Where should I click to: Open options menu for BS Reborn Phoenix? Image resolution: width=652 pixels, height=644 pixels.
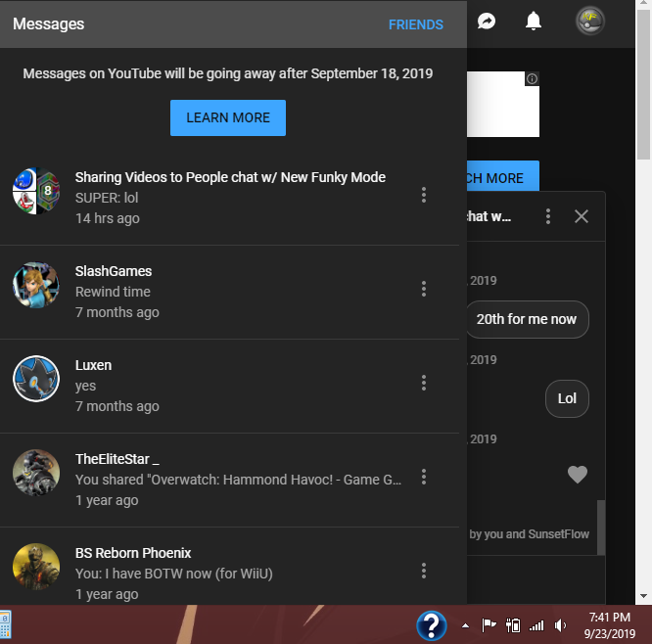pos(424,571)
